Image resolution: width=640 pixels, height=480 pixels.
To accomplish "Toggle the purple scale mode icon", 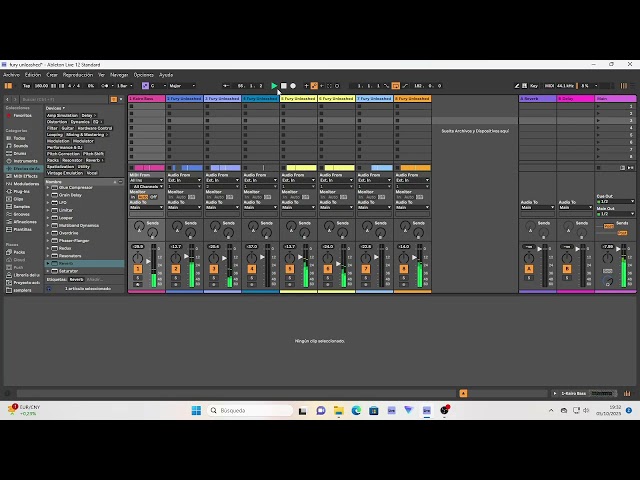I will click(145, 86).
